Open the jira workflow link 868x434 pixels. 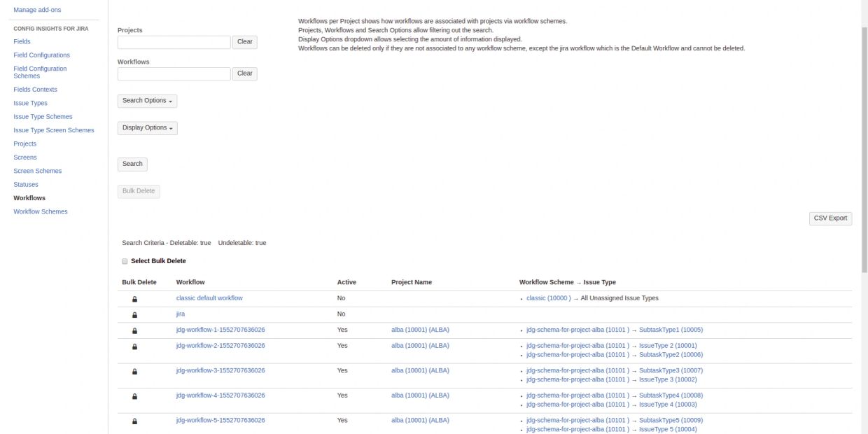(x=181, y=314)
